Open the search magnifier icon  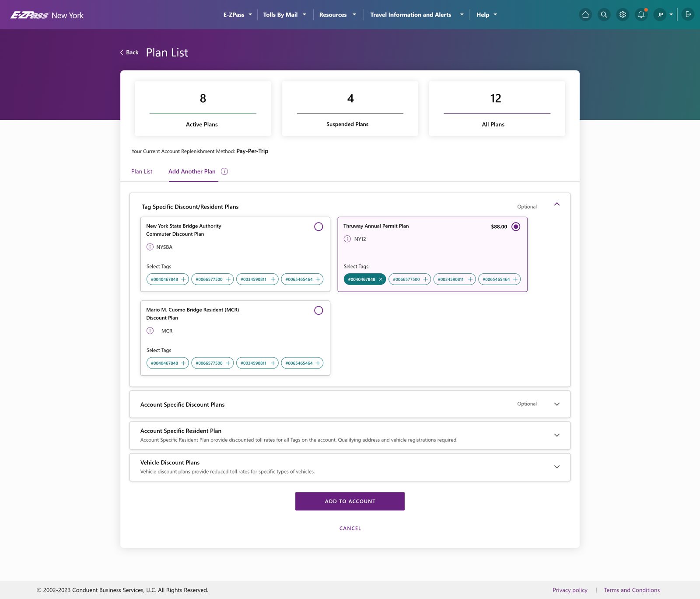coord(604,14)
